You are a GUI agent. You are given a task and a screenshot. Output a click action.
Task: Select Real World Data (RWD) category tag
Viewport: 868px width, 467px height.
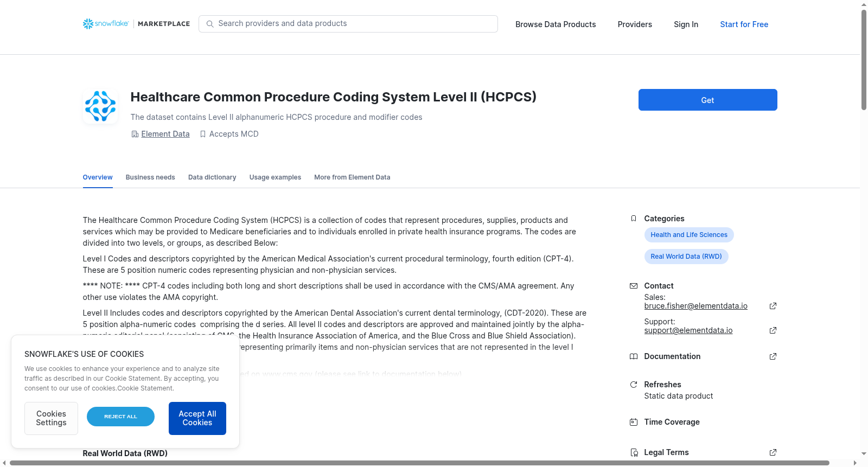(x=686, y=257)
